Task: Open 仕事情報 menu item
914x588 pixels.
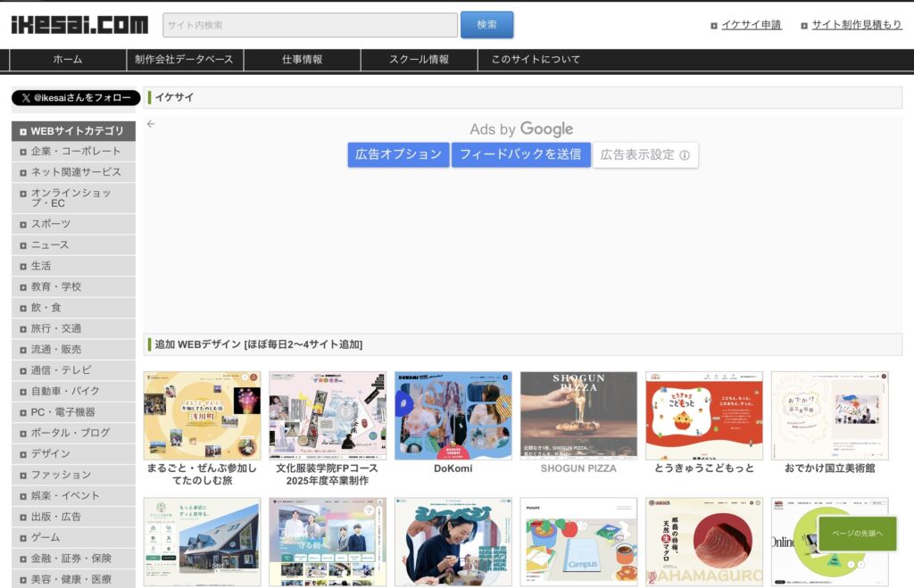Action: click(x=302, y=60)
